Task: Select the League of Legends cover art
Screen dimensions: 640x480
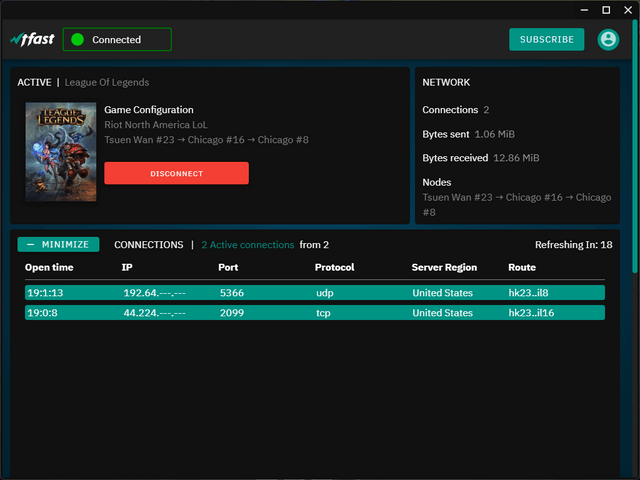Action: pos(61,152)
